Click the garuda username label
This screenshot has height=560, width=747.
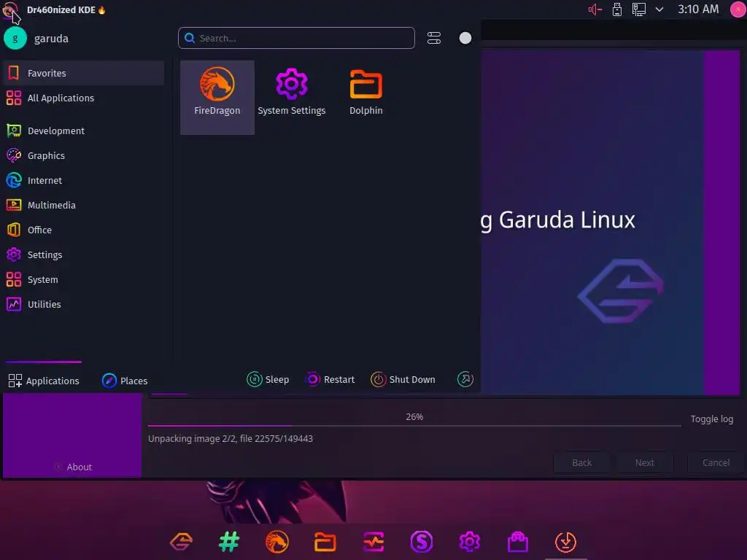point(51,39)
